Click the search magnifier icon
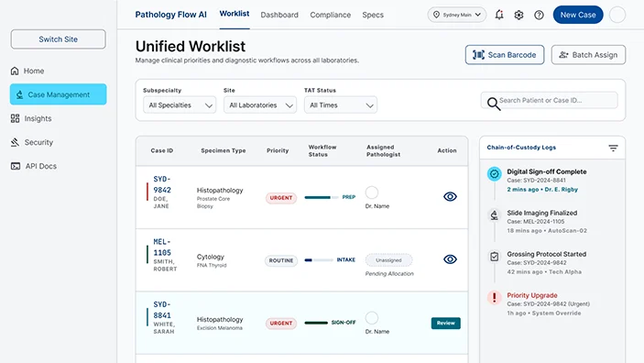Image resolution: width=644 pixels, height=363 pixels. coord(493,104)
